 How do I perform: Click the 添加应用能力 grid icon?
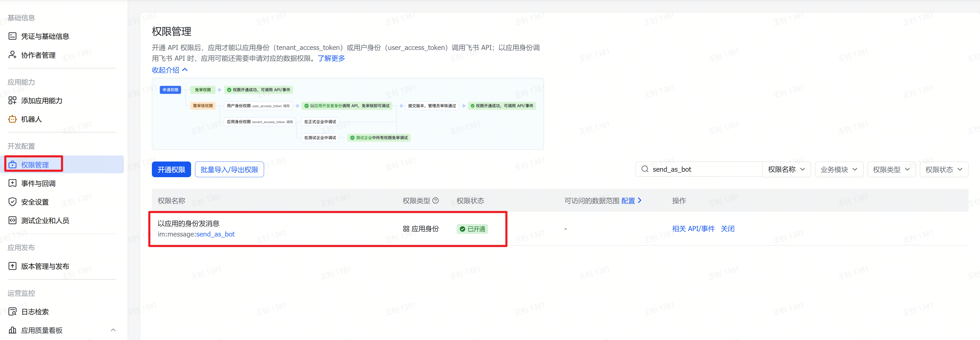(13, 100)
